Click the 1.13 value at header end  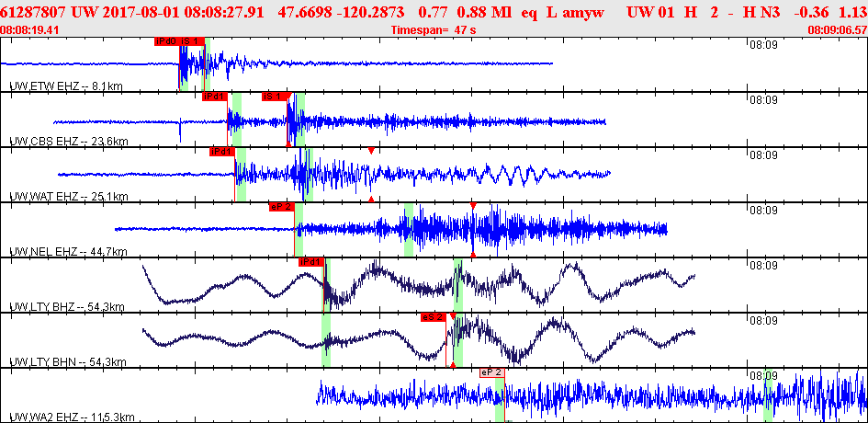[x=852, y=11]
